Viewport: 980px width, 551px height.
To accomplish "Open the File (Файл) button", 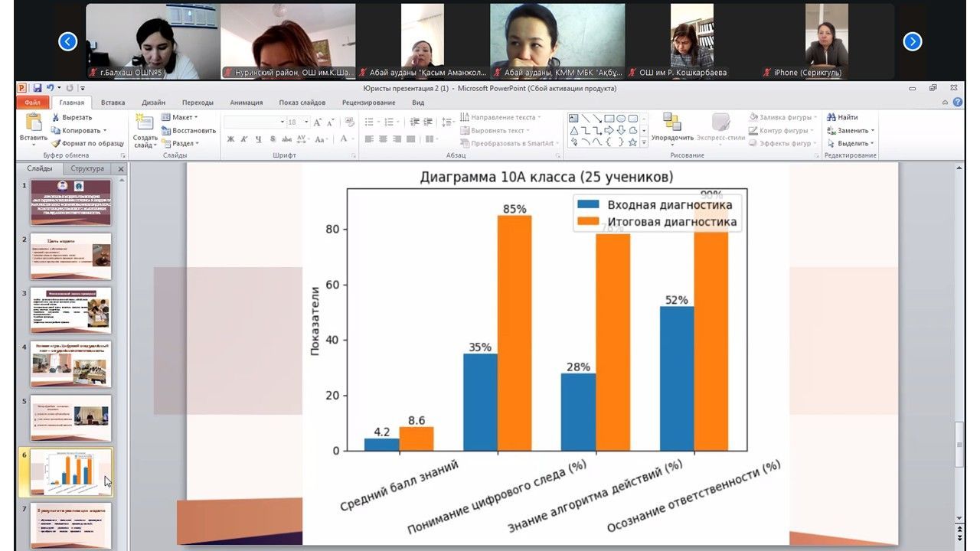I will [32, 102].
